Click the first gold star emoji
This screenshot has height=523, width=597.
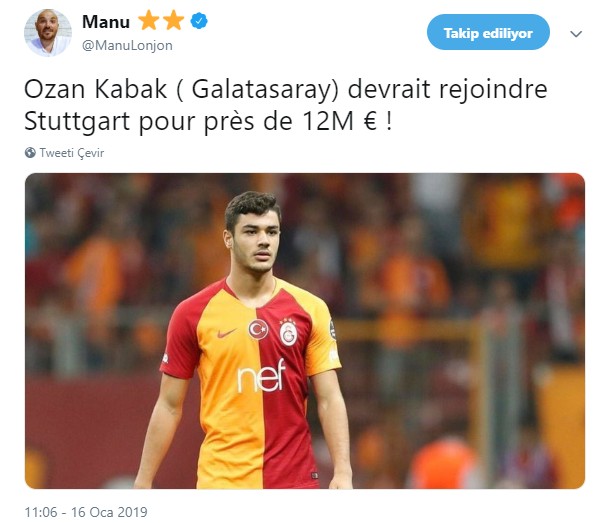[x=148, y=21]
